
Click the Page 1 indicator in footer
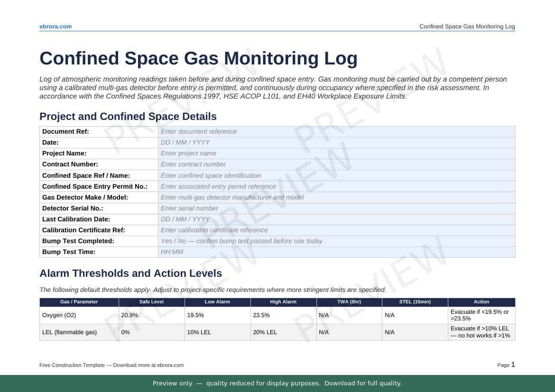(507, 365)
